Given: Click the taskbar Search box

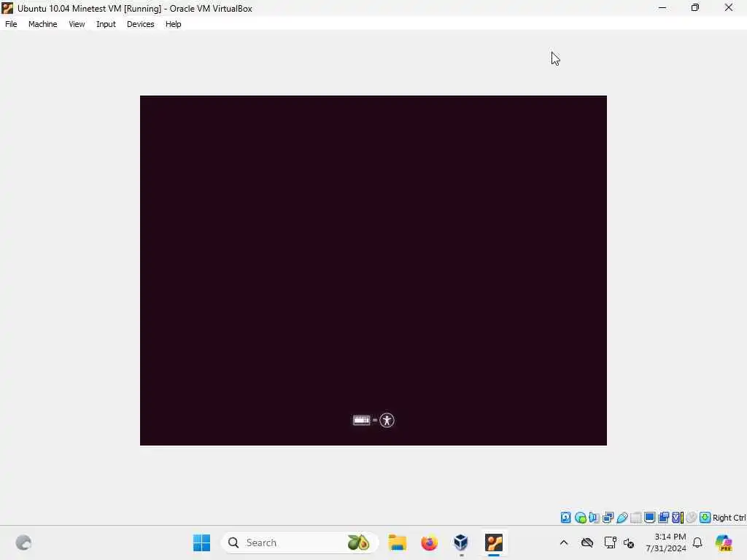Looking at the screenshot, I should (x=300, y=542).
